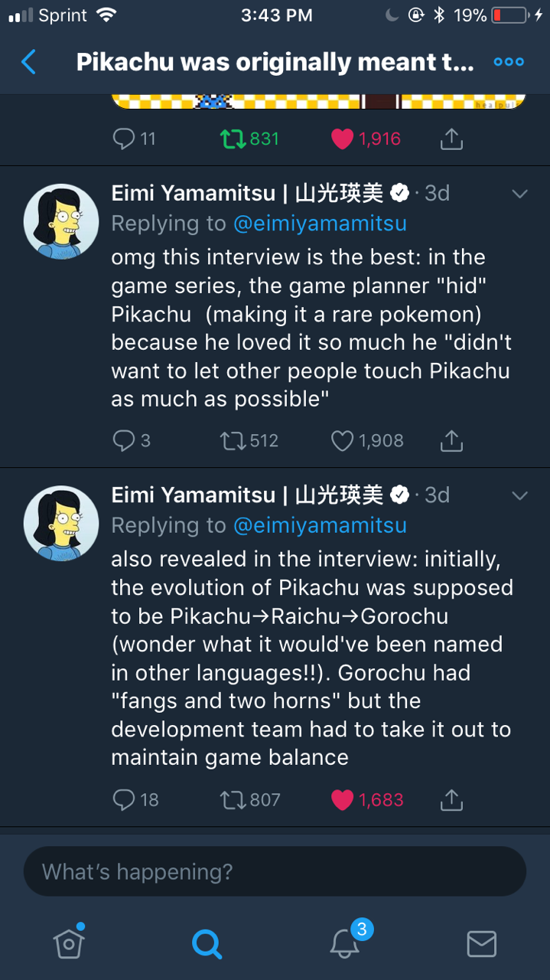Viewport: 550px width, 980px height.
Task: Share the Gorochu evolution tweet
Action: point(452,800)
